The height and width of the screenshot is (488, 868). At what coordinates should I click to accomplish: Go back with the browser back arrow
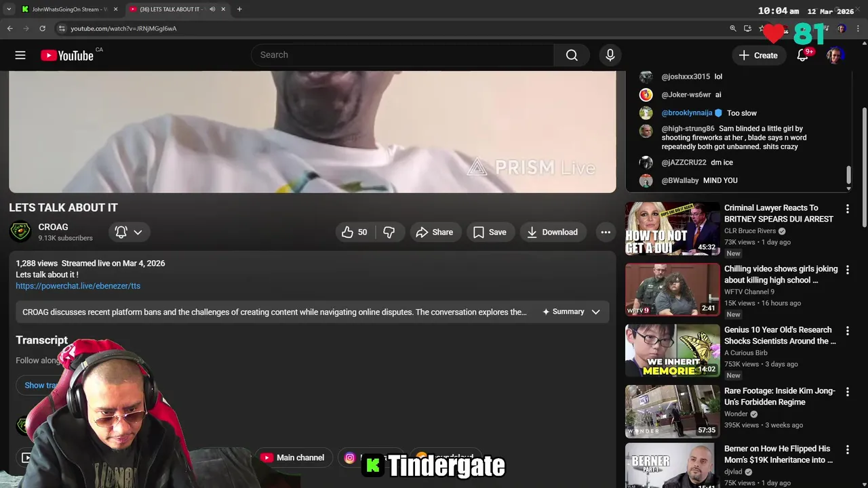click(x=9, y=28)
